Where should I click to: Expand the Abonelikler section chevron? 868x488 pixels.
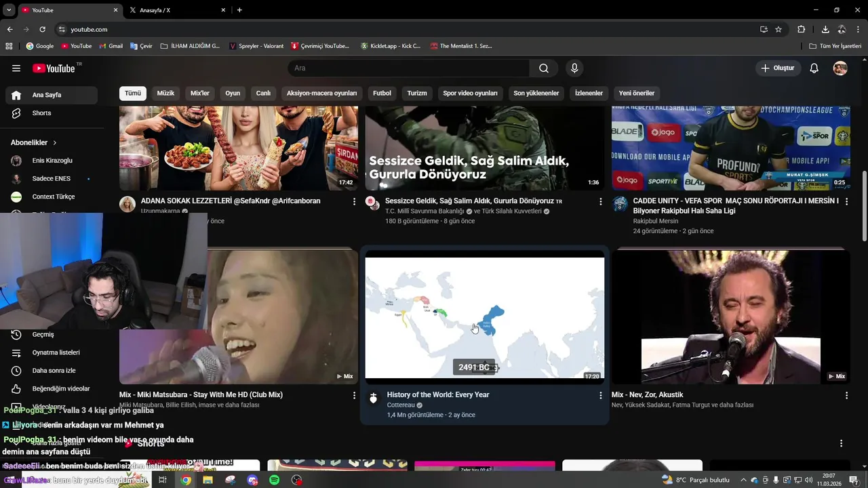coord(55,143)
